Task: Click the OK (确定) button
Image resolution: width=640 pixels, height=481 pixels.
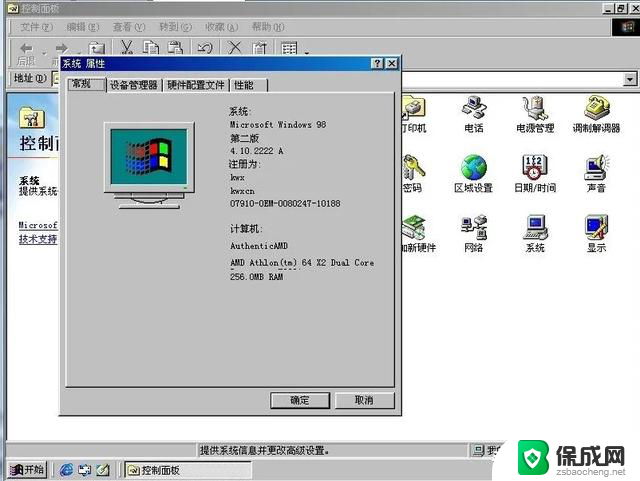Action: tap(300, 400)
